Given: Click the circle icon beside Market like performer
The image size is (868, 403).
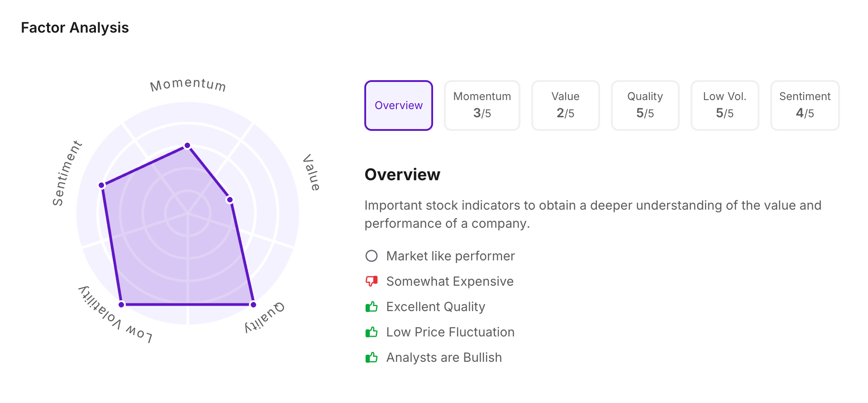Looking at the screenshot, I should pyautogui.click(x=372, y=256).
